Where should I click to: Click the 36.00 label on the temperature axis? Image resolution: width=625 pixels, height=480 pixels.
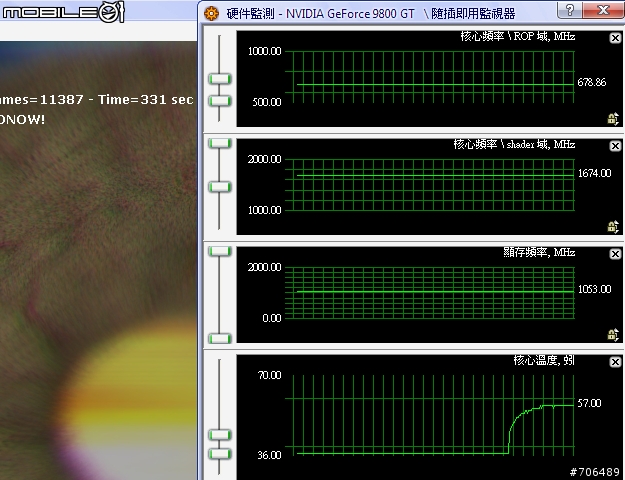point(269,455)
